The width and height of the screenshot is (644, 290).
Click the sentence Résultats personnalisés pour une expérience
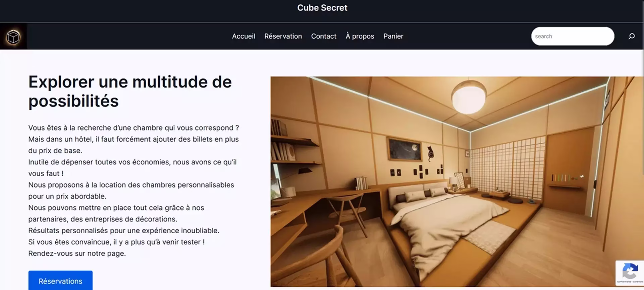click(x=123, y=231)
